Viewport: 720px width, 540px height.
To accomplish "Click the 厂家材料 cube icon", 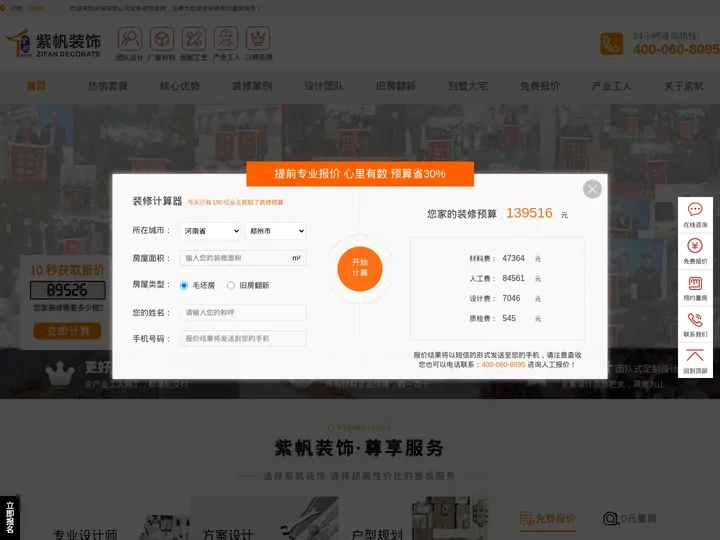I will [x=162, y=39].
